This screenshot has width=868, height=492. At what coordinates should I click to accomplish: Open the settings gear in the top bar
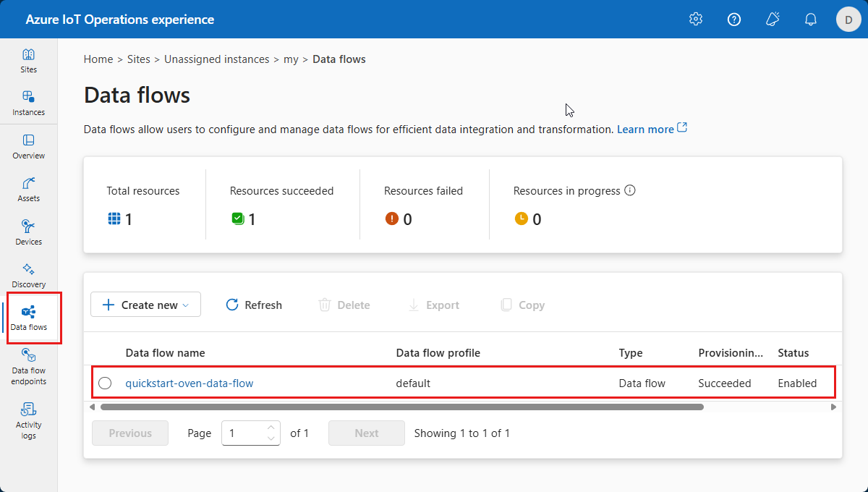pyautogui.click(x=695, y=19)
